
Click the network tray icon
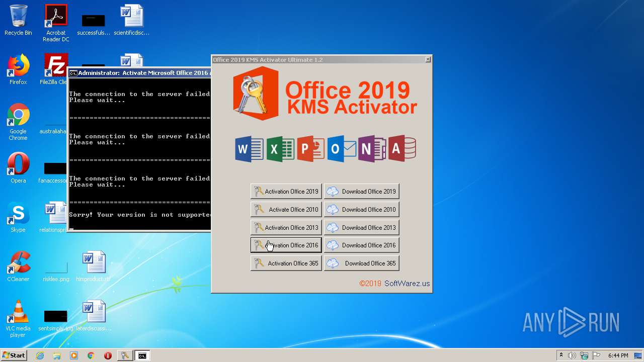[585, 355]
